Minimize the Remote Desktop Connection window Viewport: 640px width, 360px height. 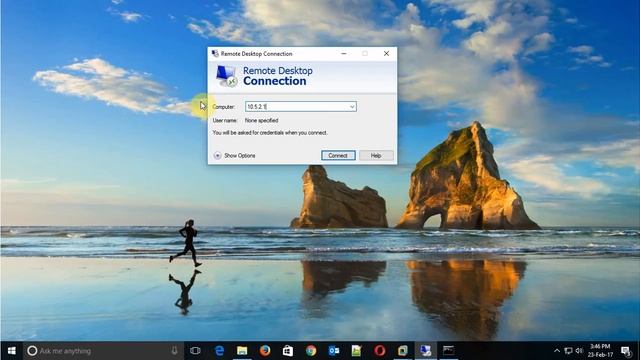point(344,53)
